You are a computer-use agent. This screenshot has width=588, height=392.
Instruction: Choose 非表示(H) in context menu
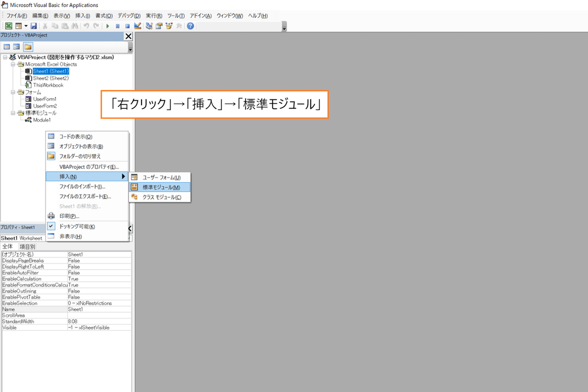87,236
